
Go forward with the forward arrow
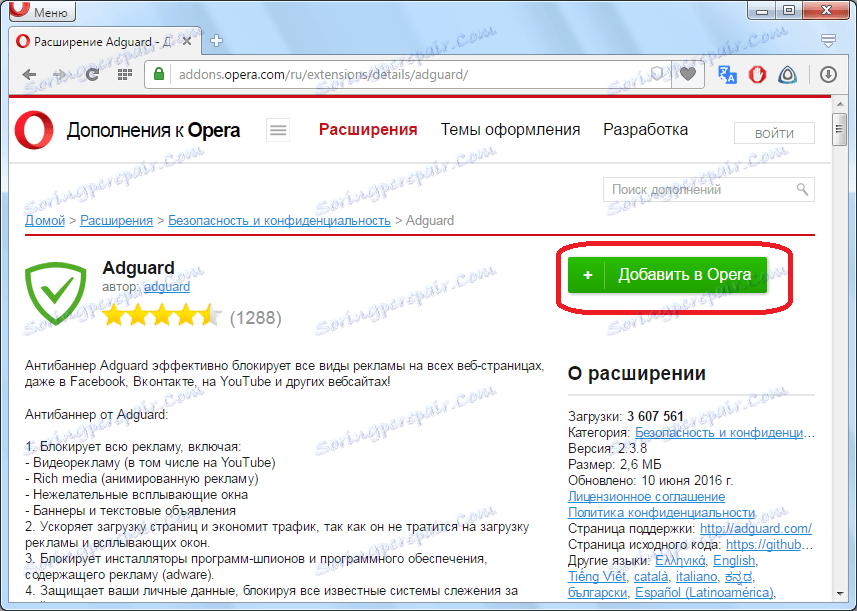[x=59, y=74]
